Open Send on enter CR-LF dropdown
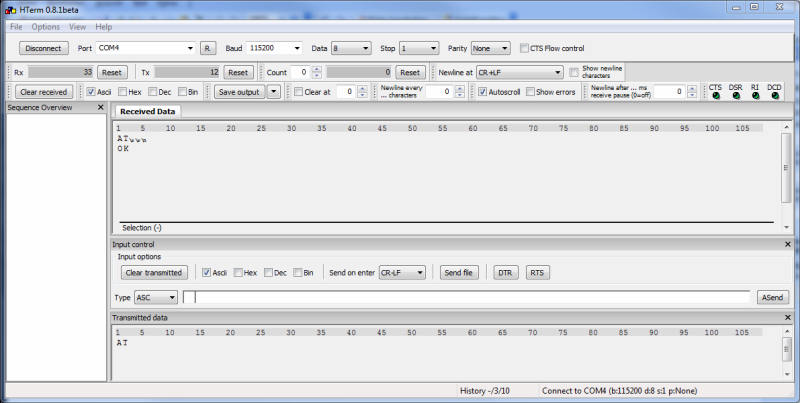This screenshot has width=800, height=403. pyautogui.click(x=420, y=272)
